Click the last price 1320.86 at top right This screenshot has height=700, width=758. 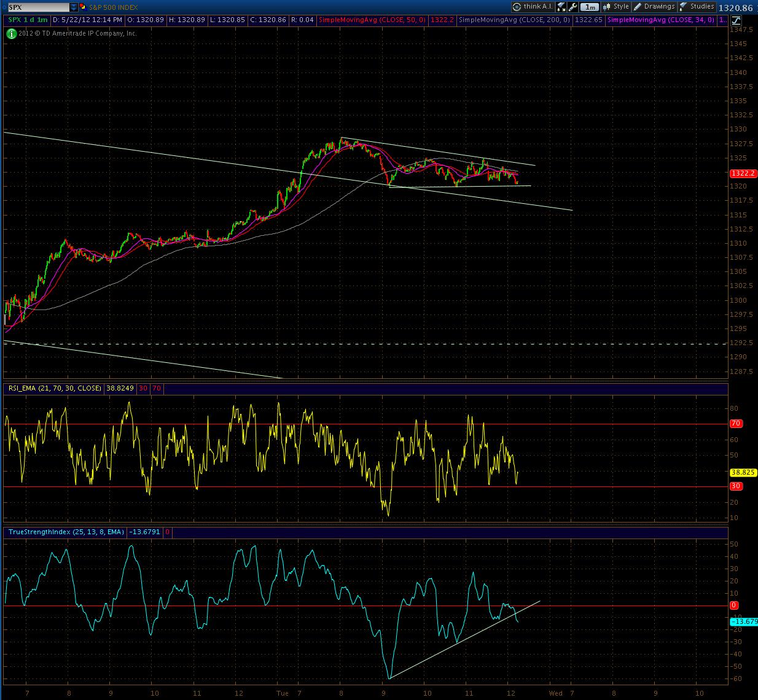pos(735,7)
